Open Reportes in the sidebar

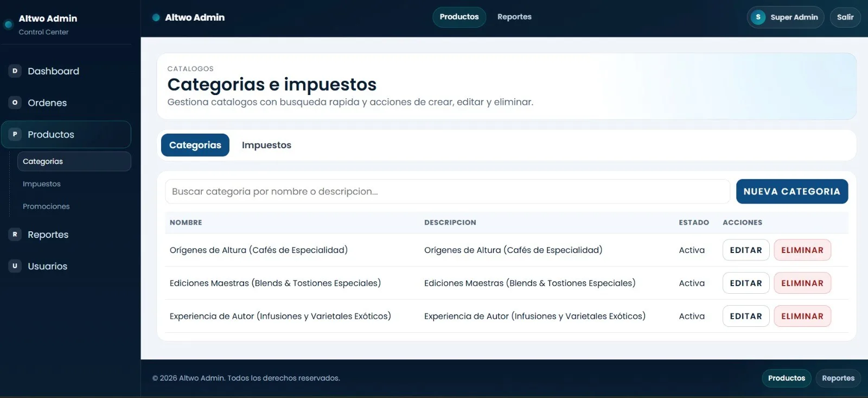(66, 235)
